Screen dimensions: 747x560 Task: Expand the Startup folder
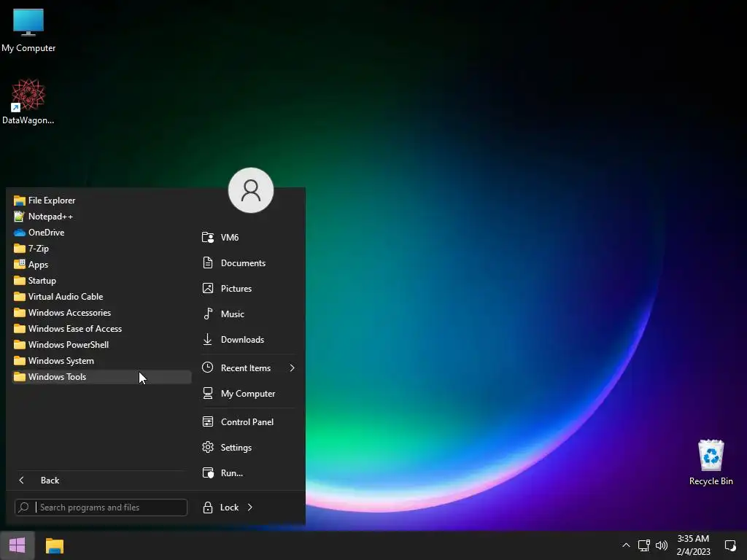101,281
